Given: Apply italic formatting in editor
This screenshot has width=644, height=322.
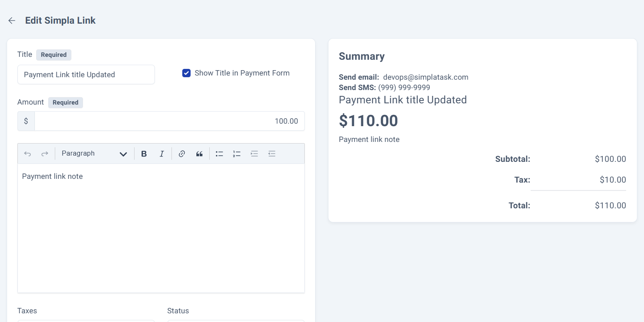Looking at the screenshot, I should [162, 154].
